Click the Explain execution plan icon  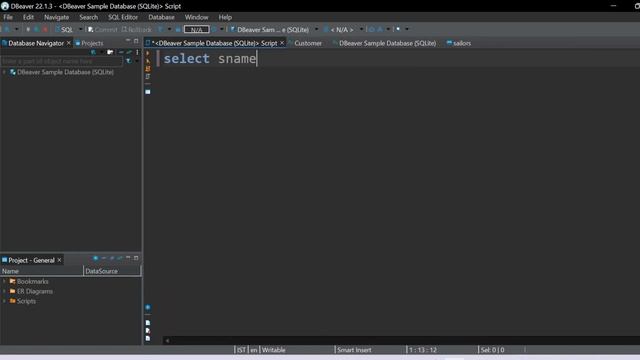point(148,76)
